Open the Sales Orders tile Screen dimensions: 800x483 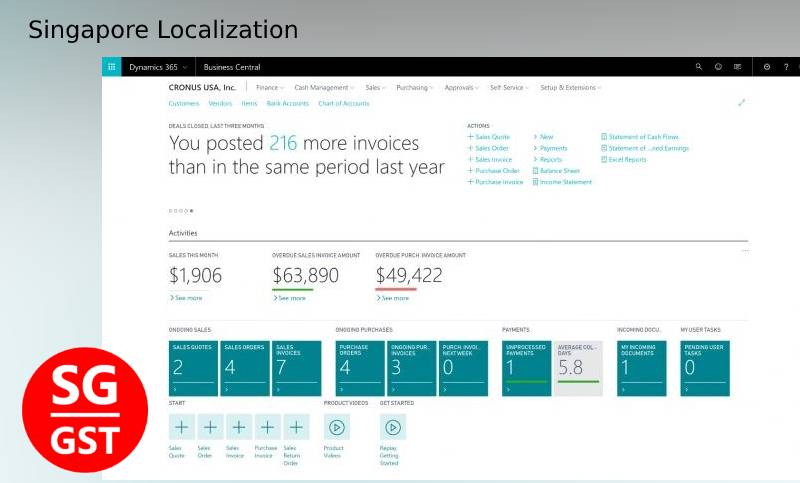coord(245,368)
